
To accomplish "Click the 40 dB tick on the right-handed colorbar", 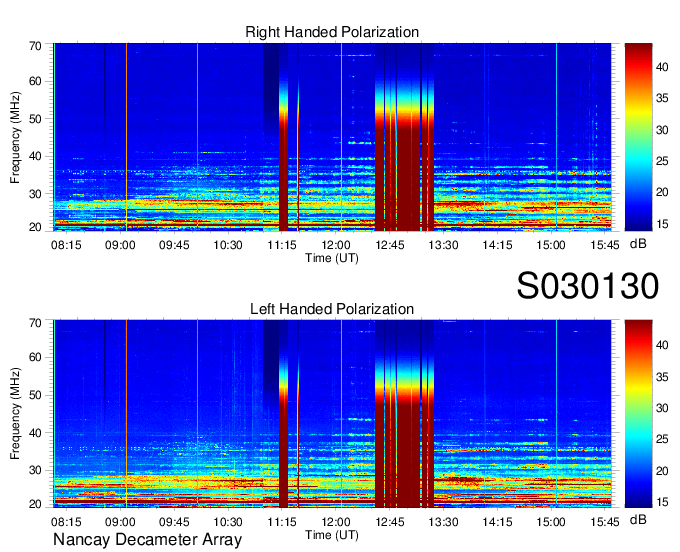I will click(x=662, y=67).
